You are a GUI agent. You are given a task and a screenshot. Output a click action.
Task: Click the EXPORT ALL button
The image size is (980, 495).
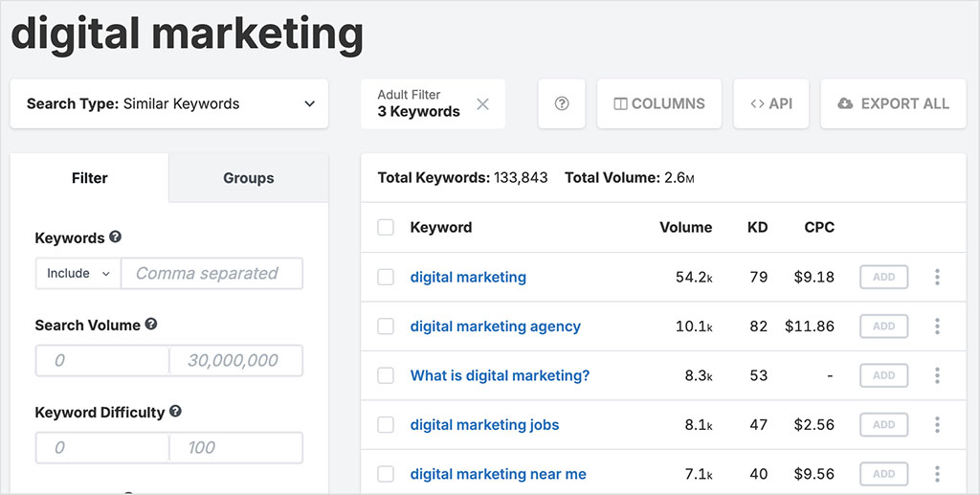[x=893, y=103]
